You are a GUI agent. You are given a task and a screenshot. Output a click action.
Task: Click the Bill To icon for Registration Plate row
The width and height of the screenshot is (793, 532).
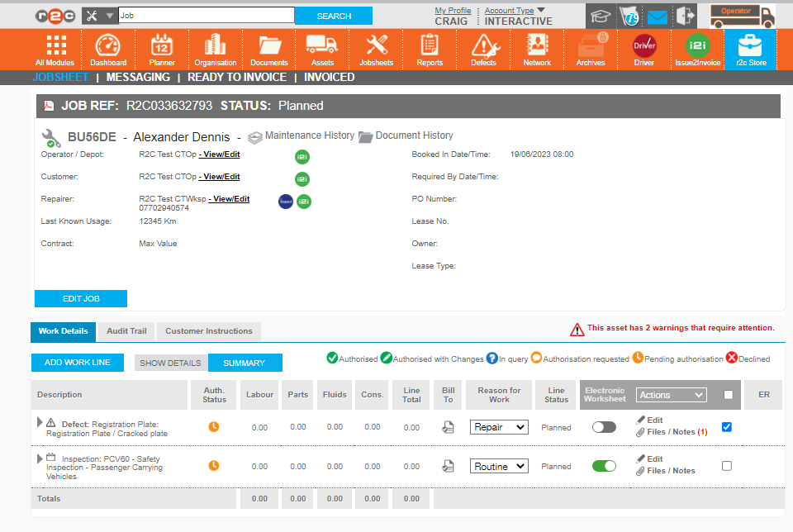(448, 427)
